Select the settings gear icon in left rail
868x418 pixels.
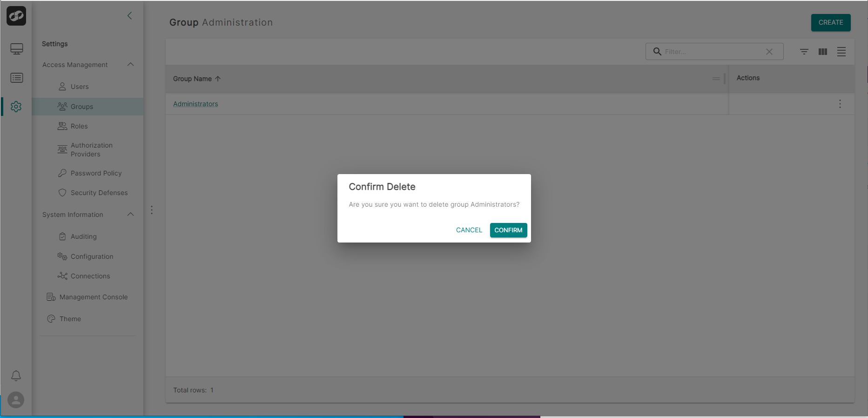[16, 107]
